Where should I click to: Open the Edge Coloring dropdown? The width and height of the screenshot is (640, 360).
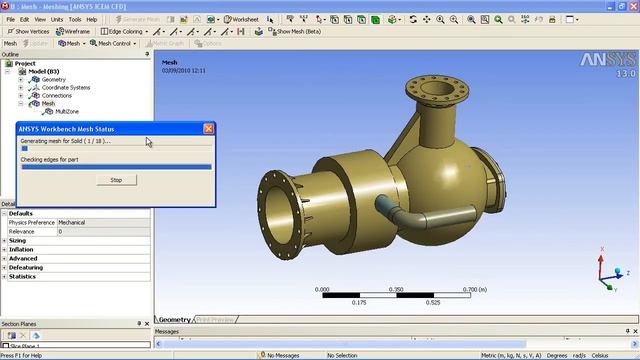(x=124, y=31)
